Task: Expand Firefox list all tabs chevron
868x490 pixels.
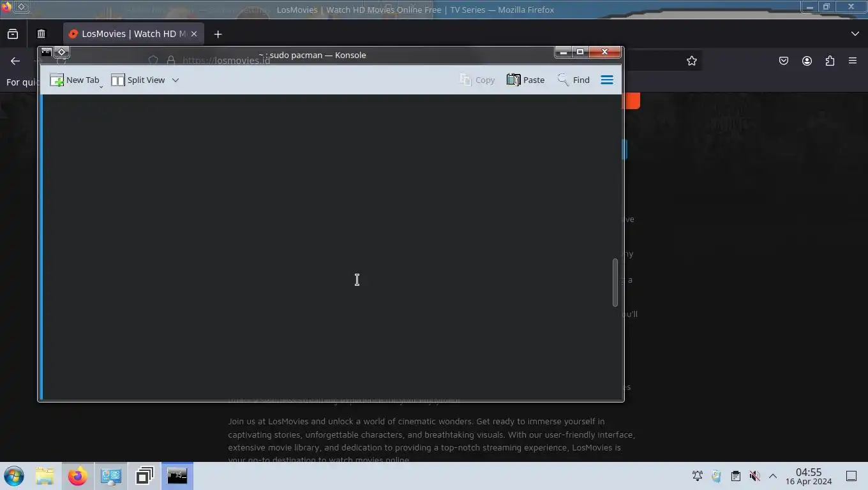Action: [x=855, y=34]
